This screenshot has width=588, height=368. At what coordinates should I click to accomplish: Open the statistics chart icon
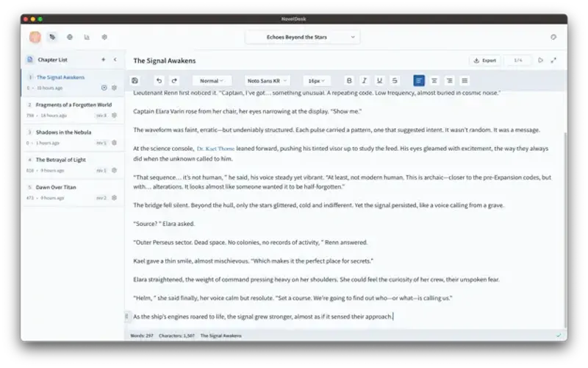[x=87, y=38]
